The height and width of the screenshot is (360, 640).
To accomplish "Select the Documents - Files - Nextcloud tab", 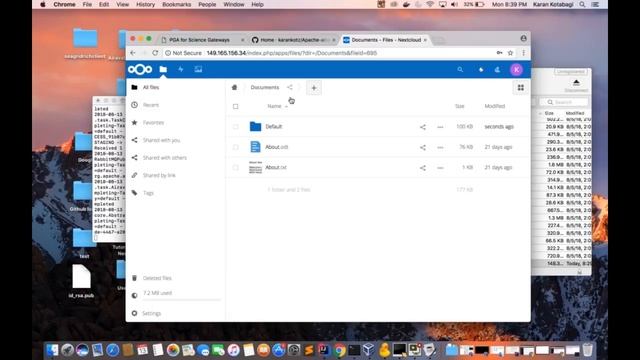I will pos(386,40).
